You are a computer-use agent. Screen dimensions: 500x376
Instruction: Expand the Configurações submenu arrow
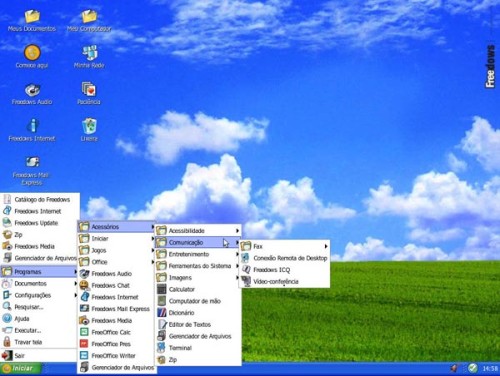[75, 295]
